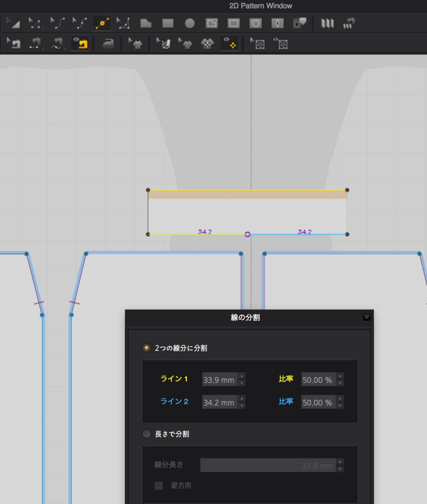Click the ライン 2 length input field
Image resolution: width=427 pixels, height=504 pixels.
tap(219, 402)
